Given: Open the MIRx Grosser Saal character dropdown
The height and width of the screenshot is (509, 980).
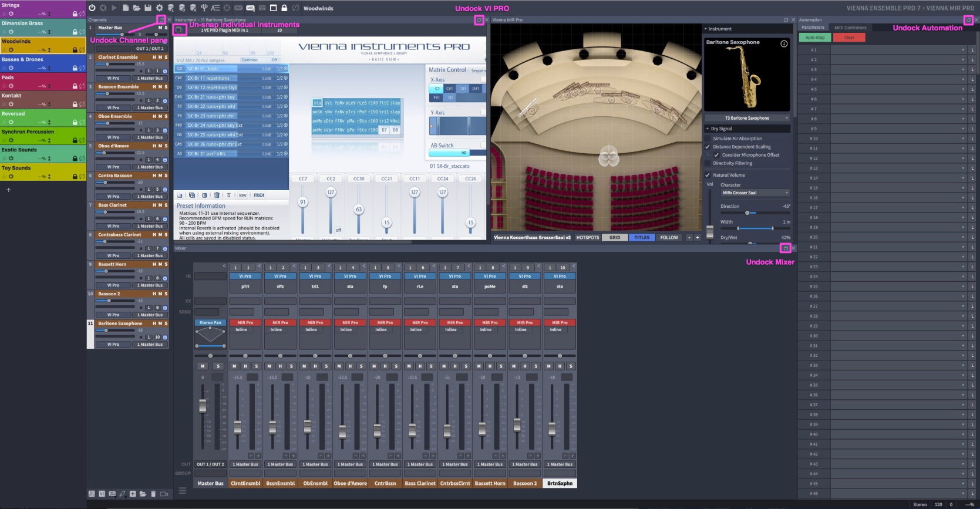Looking at the screenshot, I should [755, 193].
